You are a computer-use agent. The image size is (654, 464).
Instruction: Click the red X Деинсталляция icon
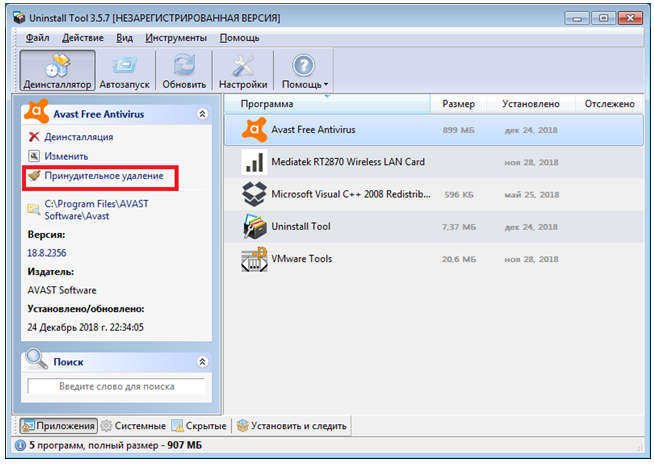(x=34, y=137)
